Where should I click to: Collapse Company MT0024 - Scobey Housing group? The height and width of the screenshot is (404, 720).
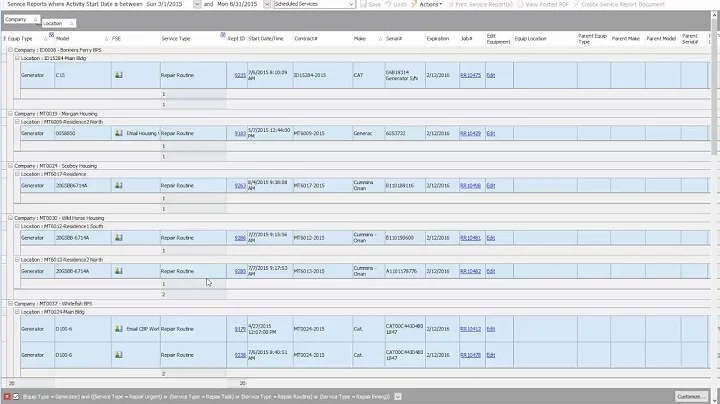[x=11, y=166]
